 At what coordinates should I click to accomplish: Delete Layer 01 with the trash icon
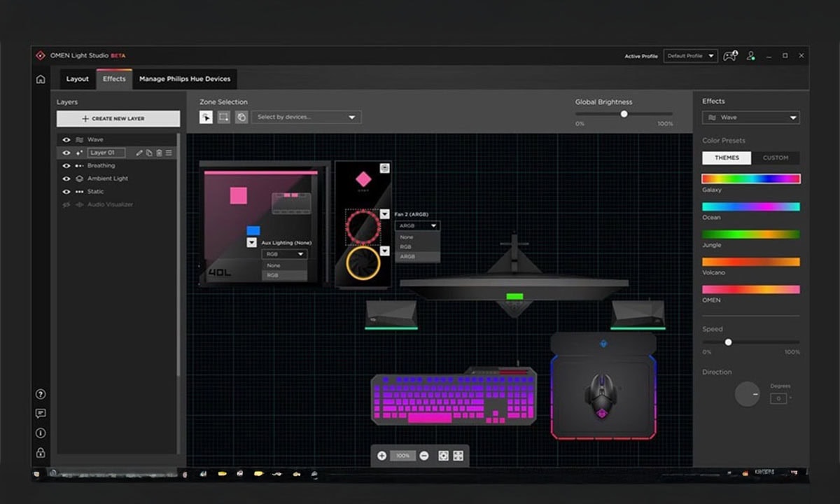[x=159, y=153]
